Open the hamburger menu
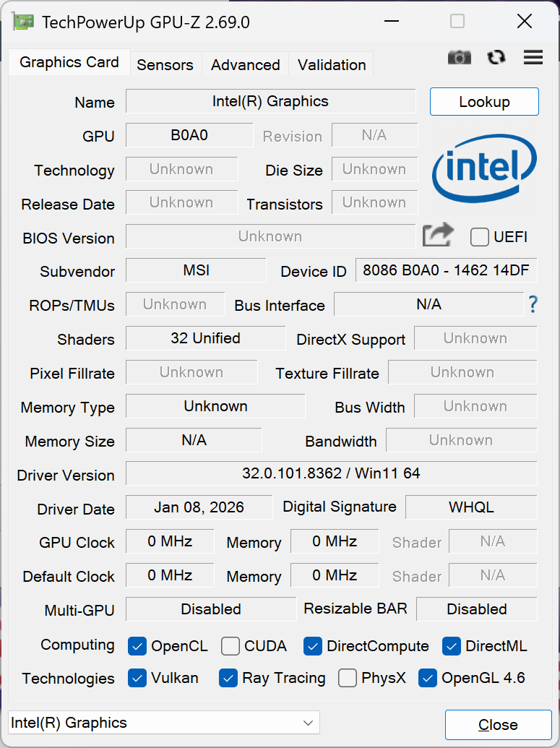 pos(533,57)
